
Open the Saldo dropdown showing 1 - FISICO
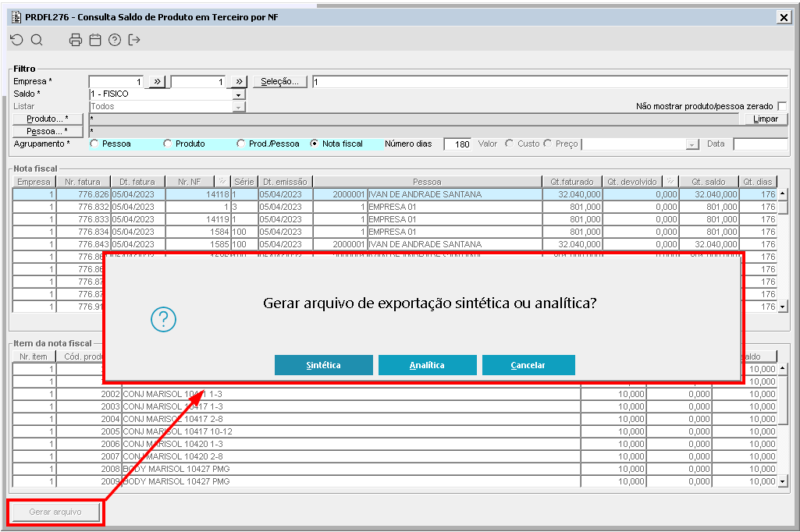point(239,94)
